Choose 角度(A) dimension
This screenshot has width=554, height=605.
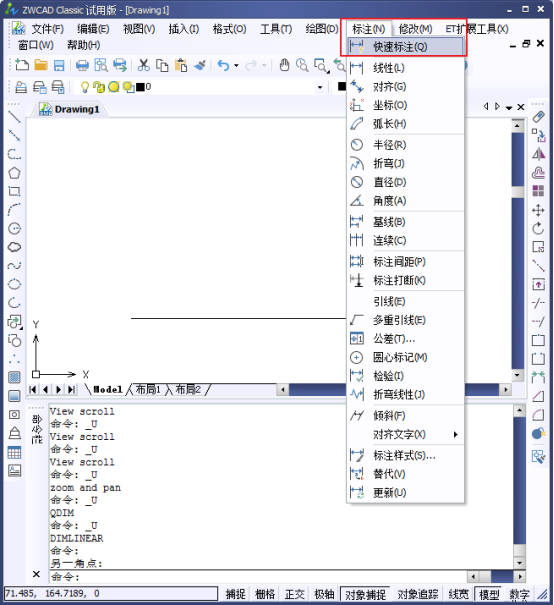405,201
